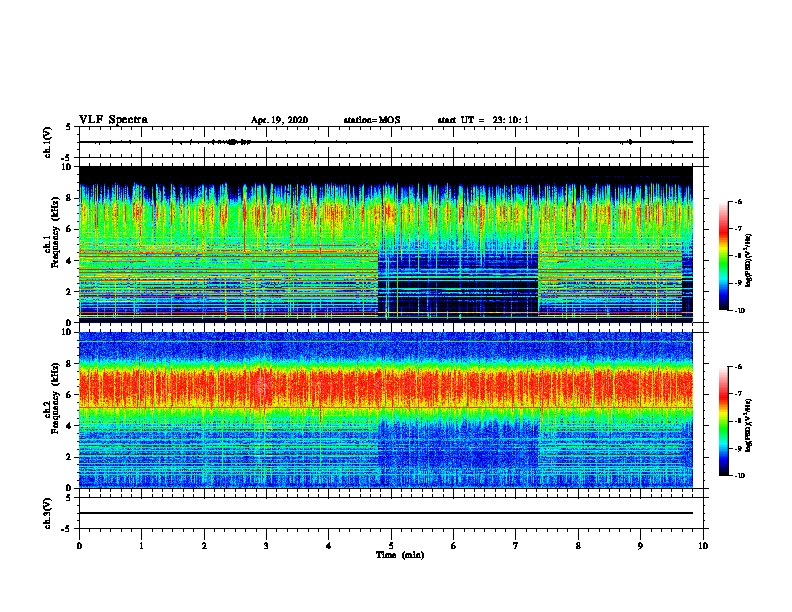
Task: Click the ch.1 voltage waveform trace panel
Action: coord(391,142)
